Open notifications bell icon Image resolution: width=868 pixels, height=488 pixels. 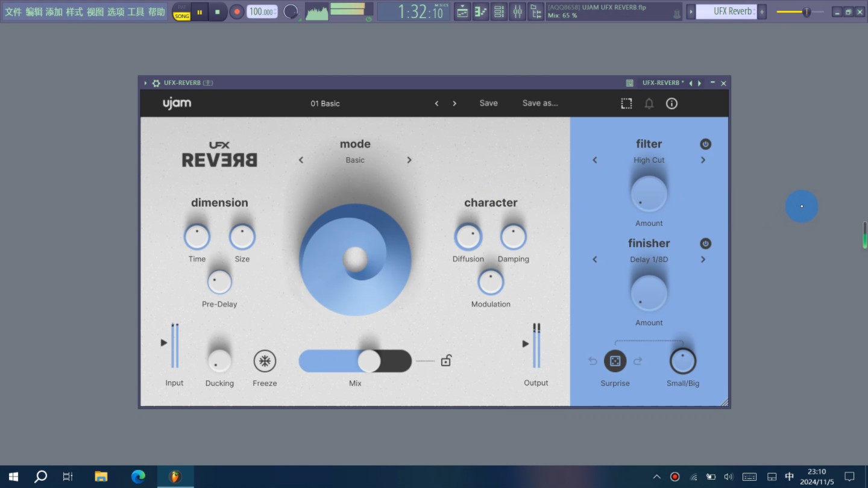pyautogui.click(x=649, y=104)
